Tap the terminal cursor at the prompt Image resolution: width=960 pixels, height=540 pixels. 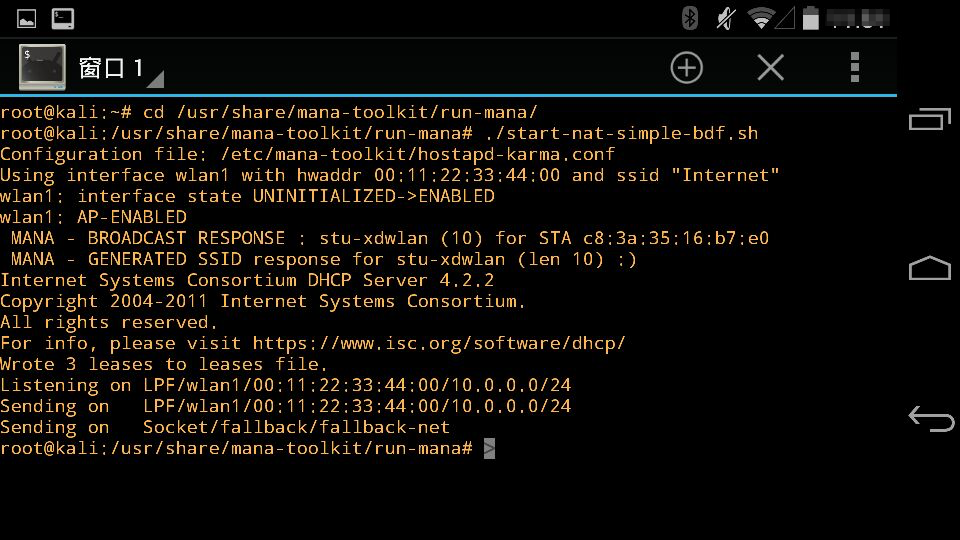[x=489, y=449]
